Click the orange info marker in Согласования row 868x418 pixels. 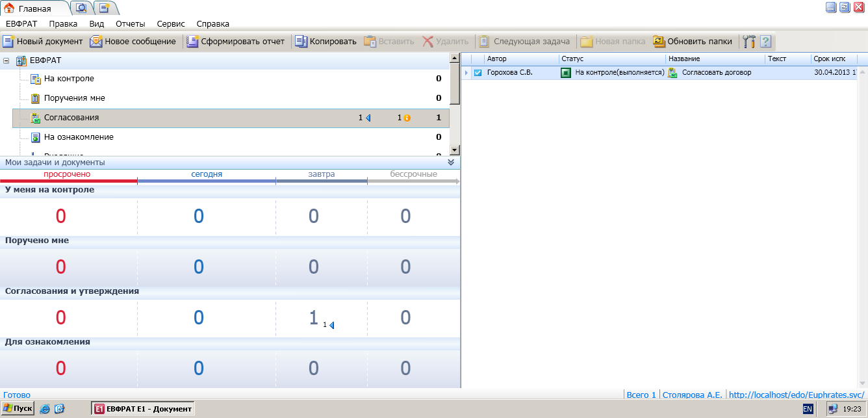click(x=407, y=118)
